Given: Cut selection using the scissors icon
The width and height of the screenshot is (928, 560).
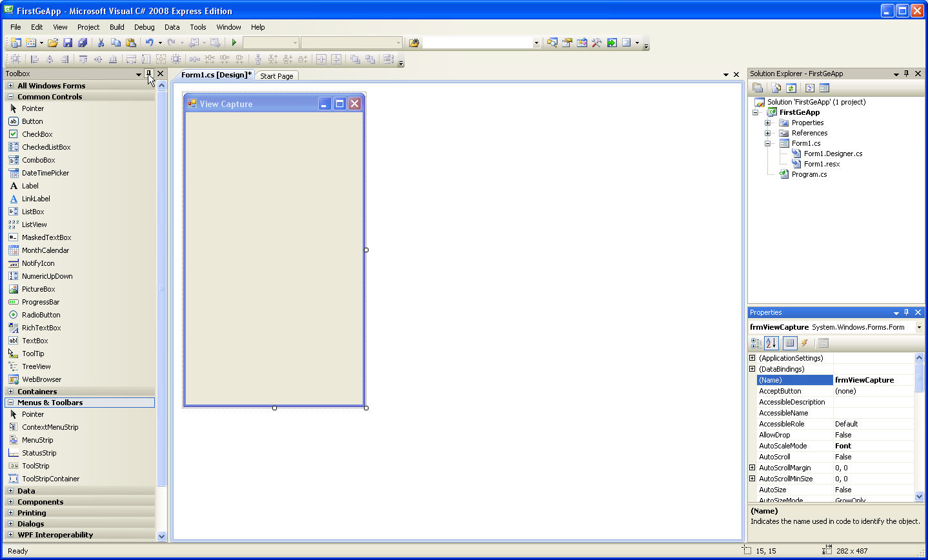Looking at the screenshot, I should click(101, 43).
